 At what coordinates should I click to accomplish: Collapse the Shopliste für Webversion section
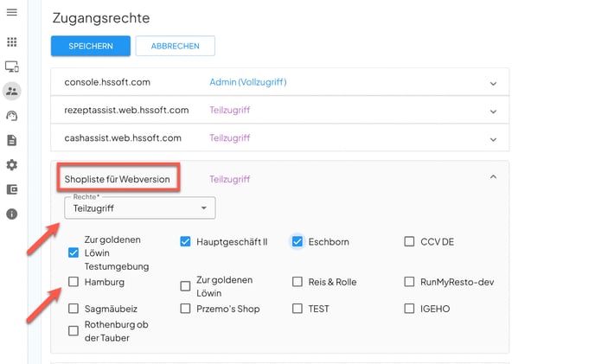click(x=493, y=177)
